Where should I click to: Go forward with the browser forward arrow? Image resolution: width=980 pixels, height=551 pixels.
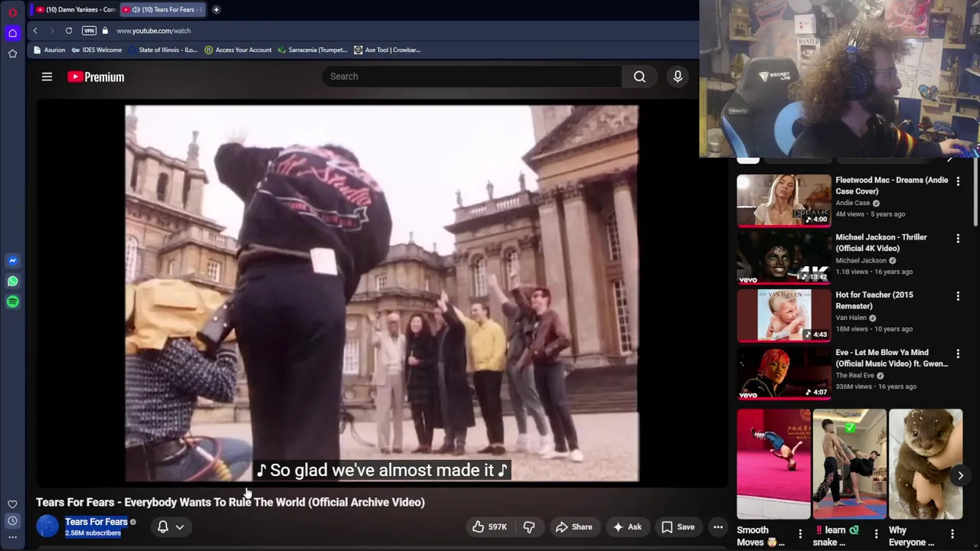pos(51,31)
